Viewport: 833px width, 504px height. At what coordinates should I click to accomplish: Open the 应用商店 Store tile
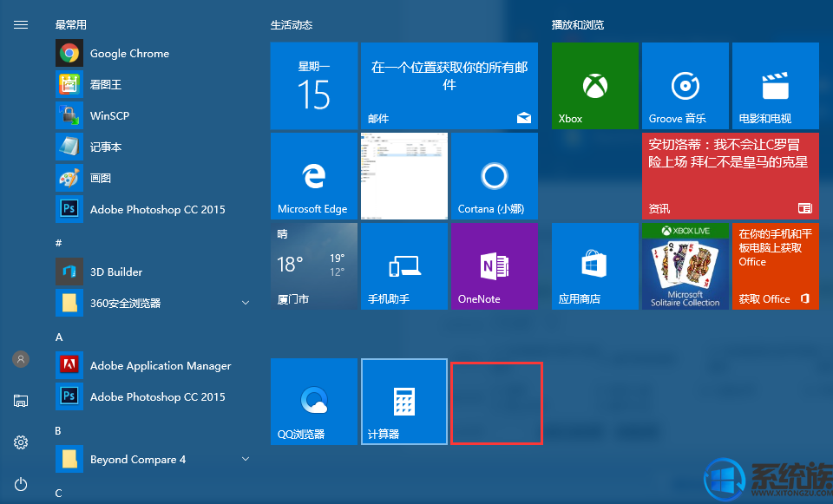click(595, 266)
